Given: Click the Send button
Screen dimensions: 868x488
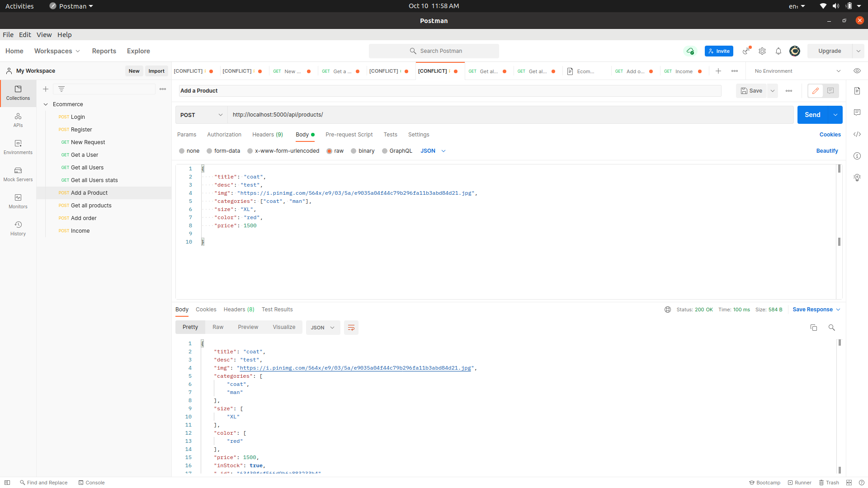Looking at the screenshot, I should 812,115.
